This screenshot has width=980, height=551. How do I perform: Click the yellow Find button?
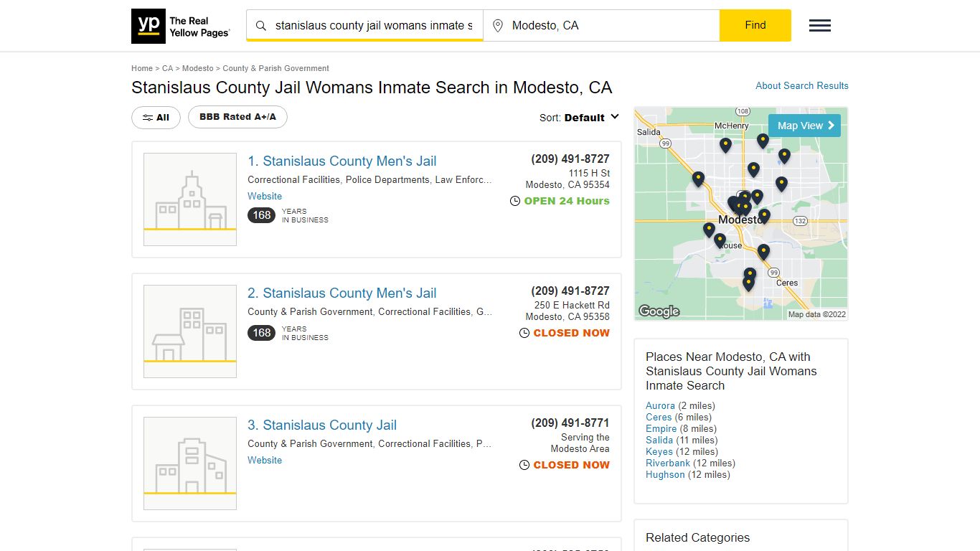click(x=755, y=26)
